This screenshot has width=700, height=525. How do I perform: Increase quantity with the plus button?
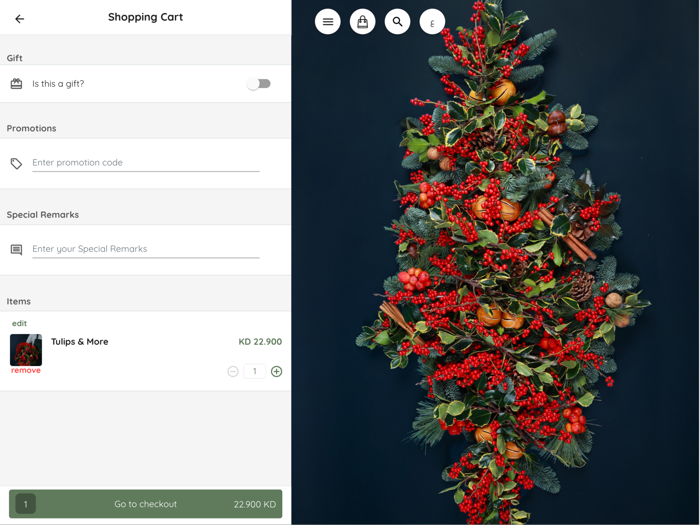coord(276,371)
